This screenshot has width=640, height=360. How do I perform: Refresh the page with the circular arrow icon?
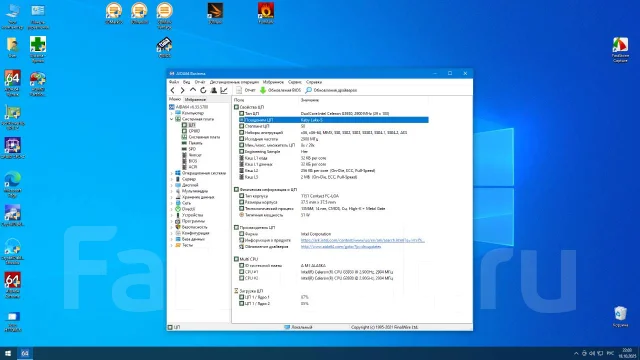[203, 90]
